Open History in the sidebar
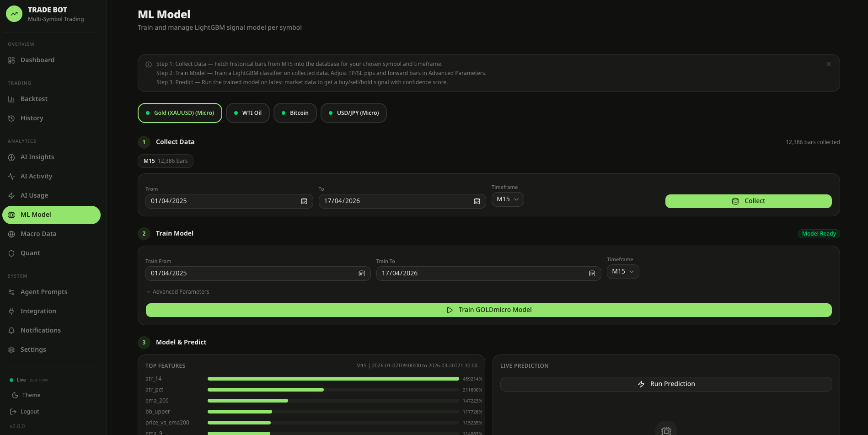The height and width of the screenshot is (435, 868). [51, 118]
